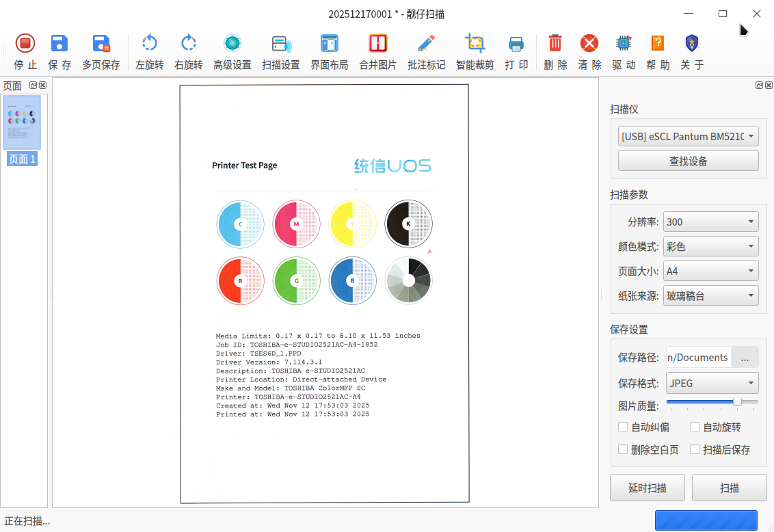This screenshot has height=532, width=774.
Task: Open the 分辨率 resolution dropdown
Action: (711, 222)
